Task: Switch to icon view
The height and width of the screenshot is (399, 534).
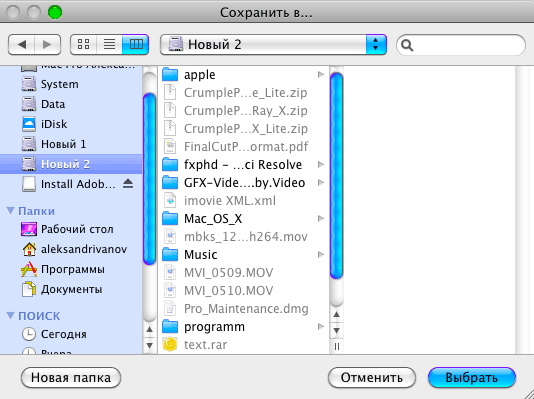Action: coord(83,44)
